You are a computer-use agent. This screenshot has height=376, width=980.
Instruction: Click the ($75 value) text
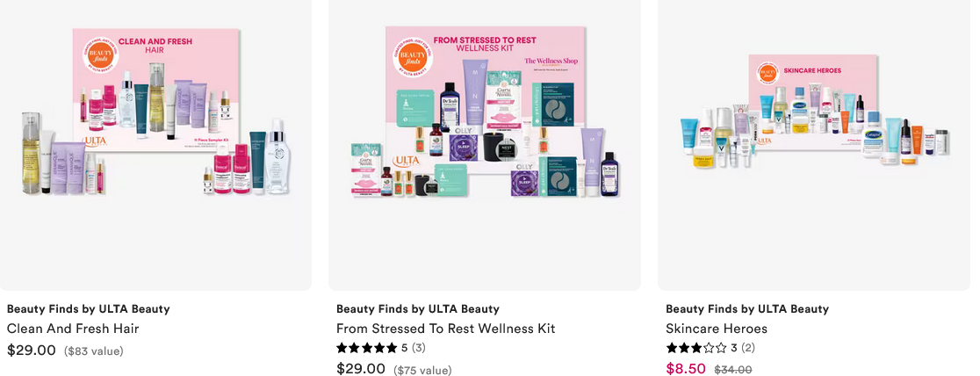click(422, 371)
